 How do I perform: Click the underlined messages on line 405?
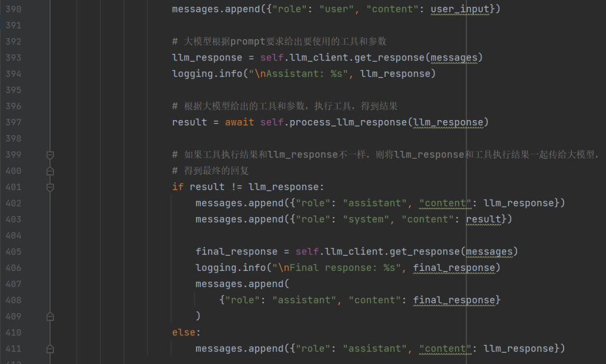489,251
